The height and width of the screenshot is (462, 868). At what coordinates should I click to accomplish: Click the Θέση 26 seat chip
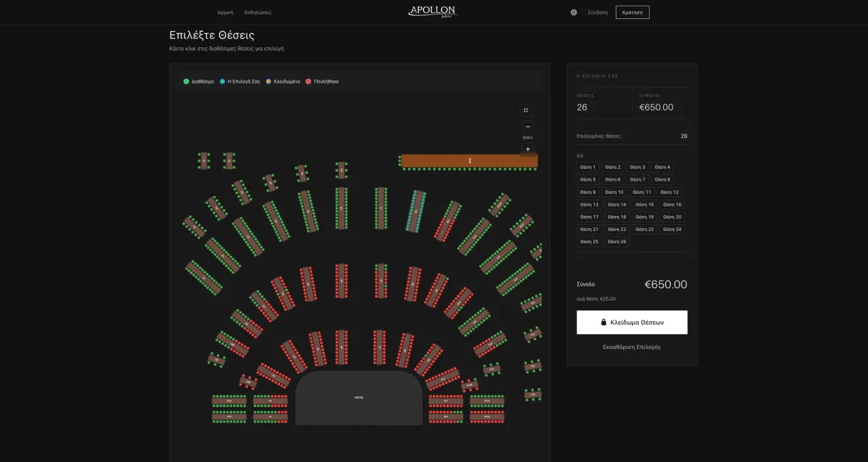(x=617, y=242)
